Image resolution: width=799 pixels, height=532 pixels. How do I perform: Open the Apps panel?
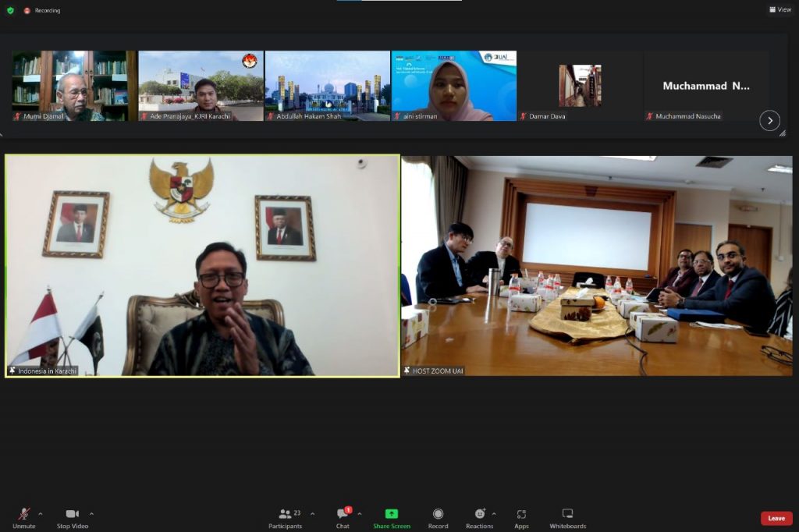coord(521,515)
